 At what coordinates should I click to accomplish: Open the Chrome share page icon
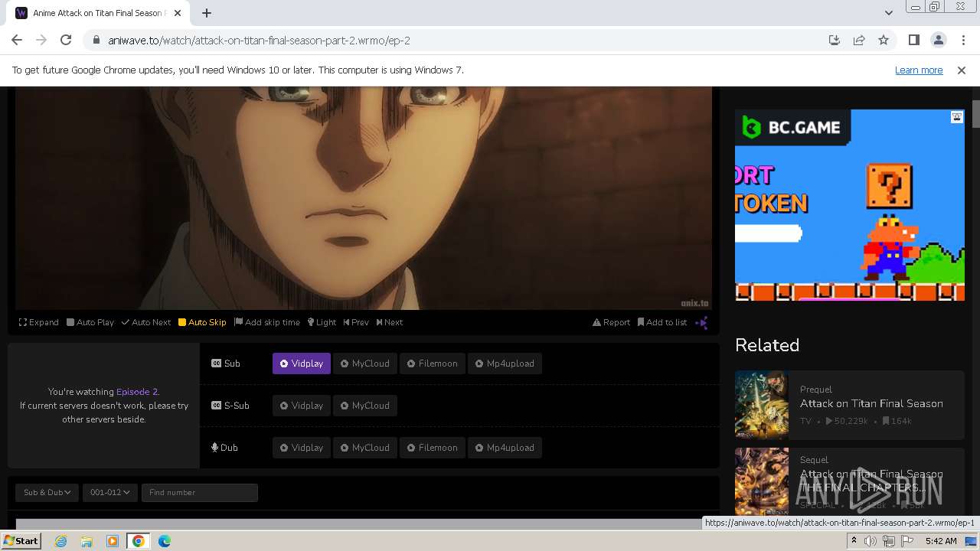pos(859,40)
